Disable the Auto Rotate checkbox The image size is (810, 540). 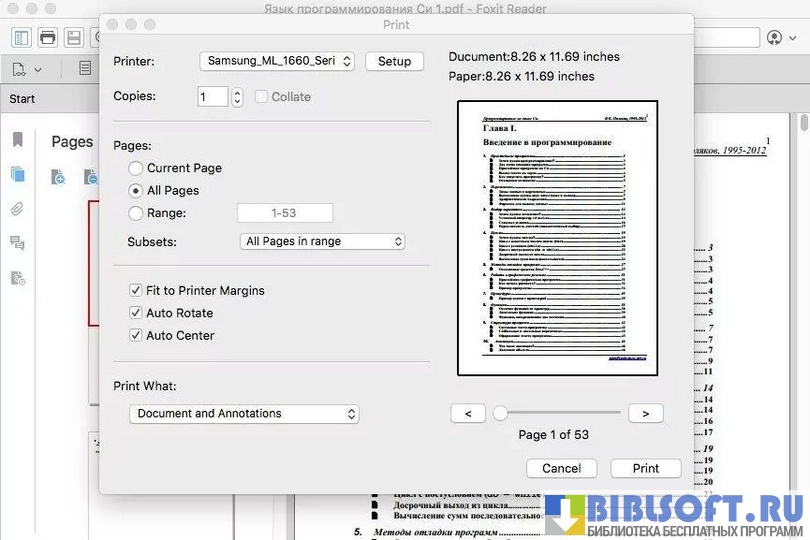(136, 313)
